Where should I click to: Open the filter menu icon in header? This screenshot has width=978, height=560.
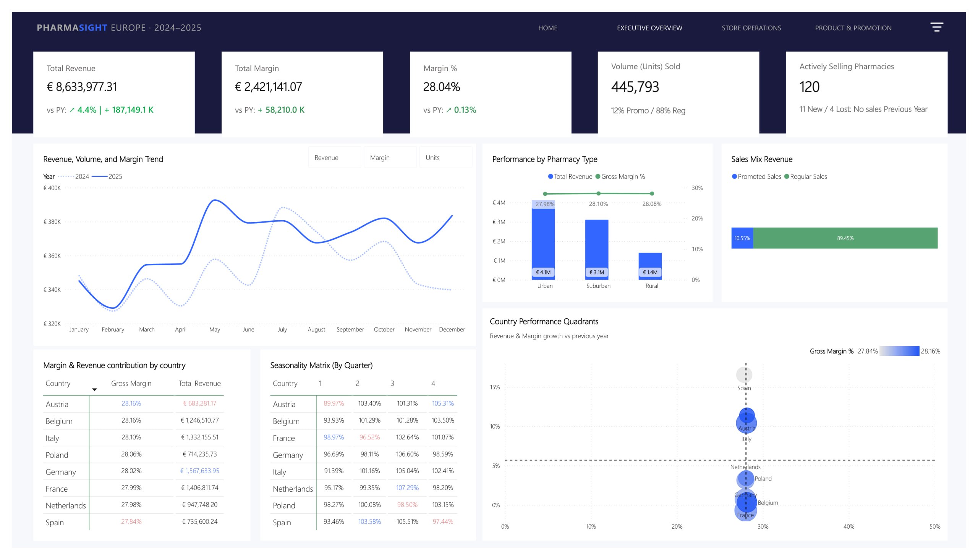click(936, 27)
